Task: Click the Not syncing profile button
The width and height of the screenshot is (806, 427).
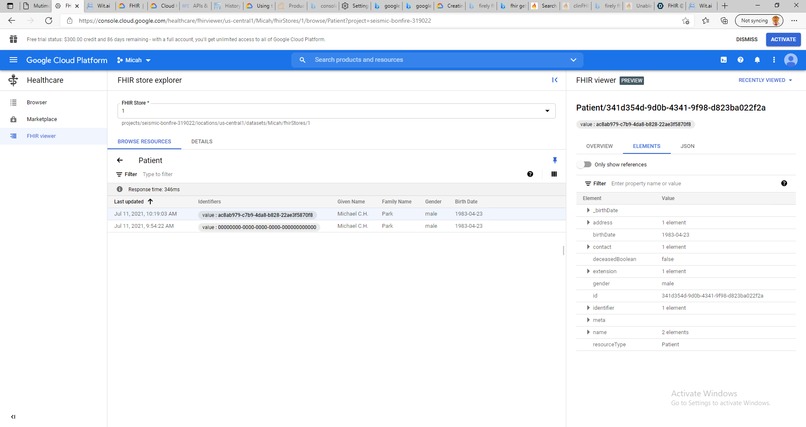Action: click(759, 21)
